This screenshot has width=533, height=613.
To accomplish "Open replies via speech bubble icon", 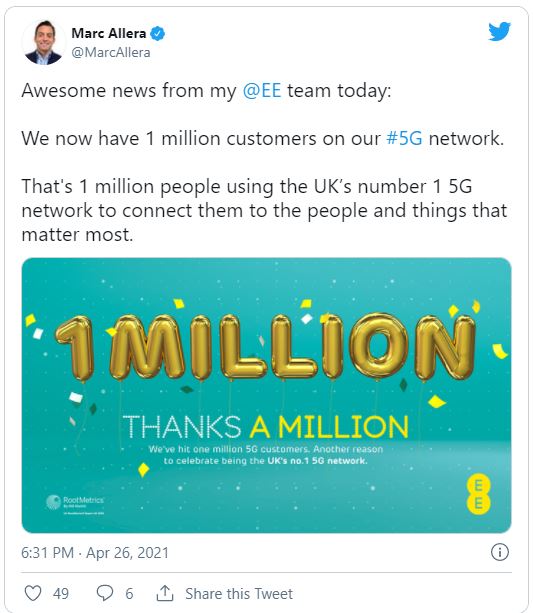I will pyautogui.click(x=105, y=593).
